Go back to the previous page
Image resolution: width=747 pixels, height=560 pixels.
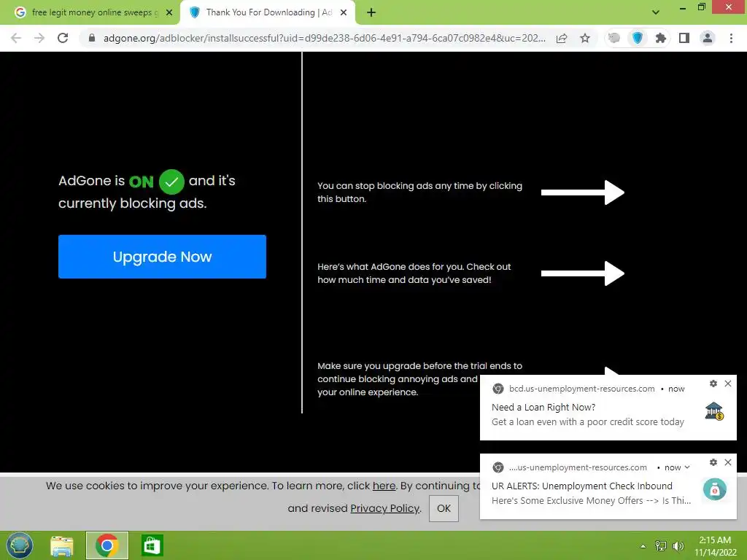pos(16,38)
